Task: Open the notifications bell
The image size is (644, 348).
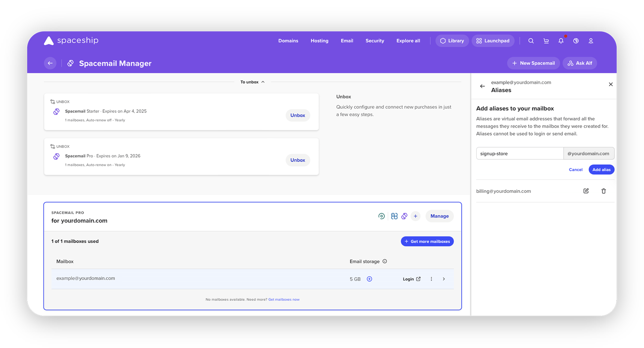Action: pos(561,41)
